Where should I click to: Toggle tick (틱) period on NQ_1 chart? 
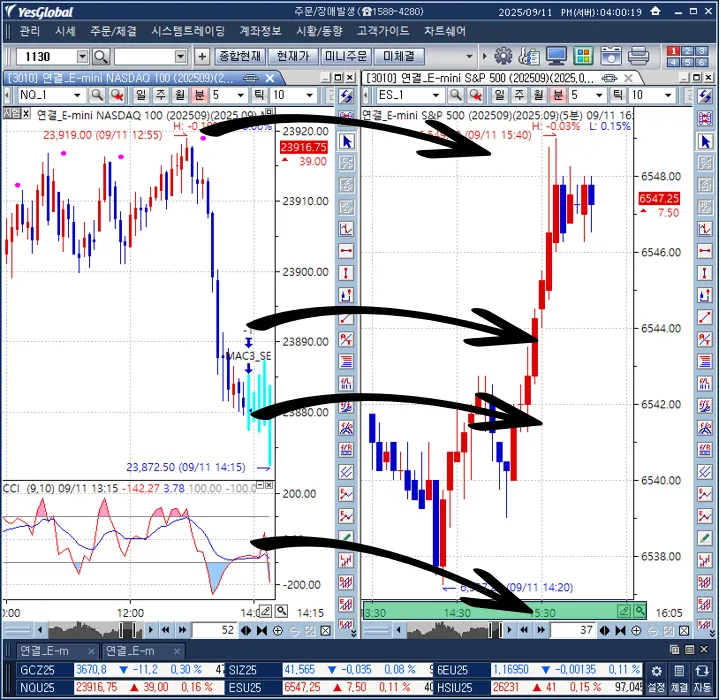[259, 95]
